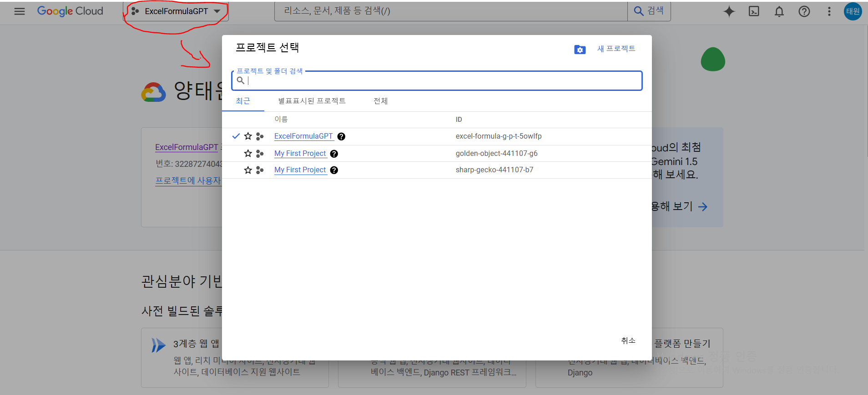Select ExcelFormulaGPT project link
Viewport: 868px width, 395px height.
(x=303, y=136)
